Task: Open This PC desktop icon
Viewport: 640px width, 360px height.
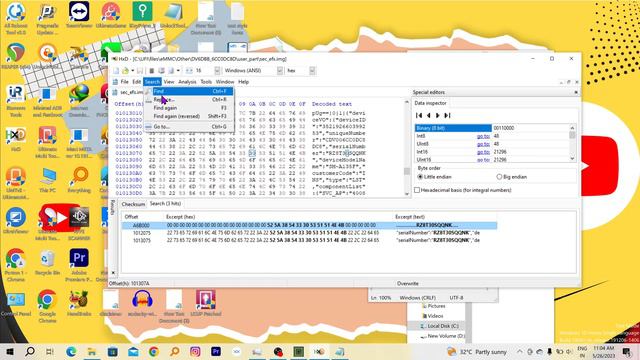Action: coord(47,181)
